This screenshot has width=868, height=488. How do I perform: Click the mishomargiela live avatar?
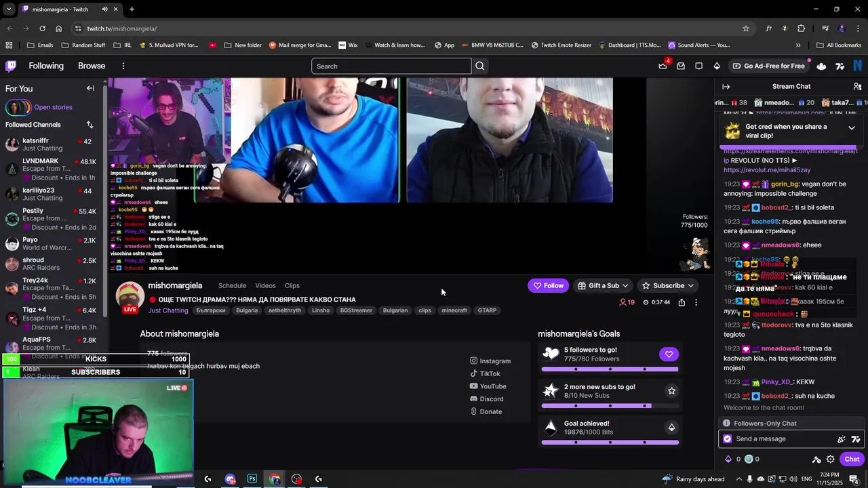[x=130, y=297]
